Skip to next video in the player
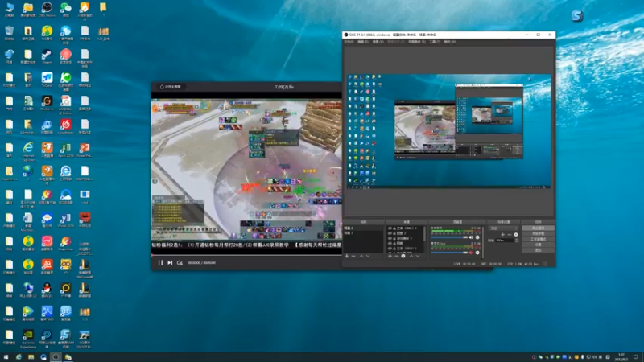The width and height of the screenshot is (644, 362). coord(170,263)
